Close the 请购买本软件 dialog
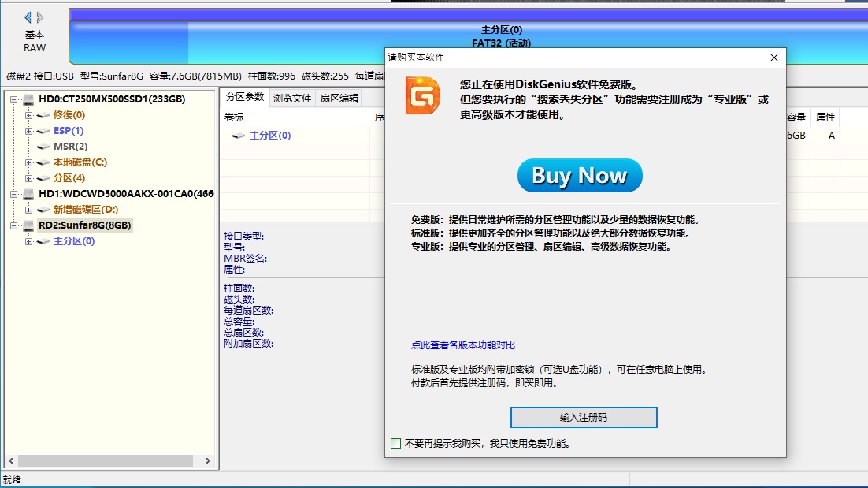Screen dimensions: 868x488 [774, 58]
